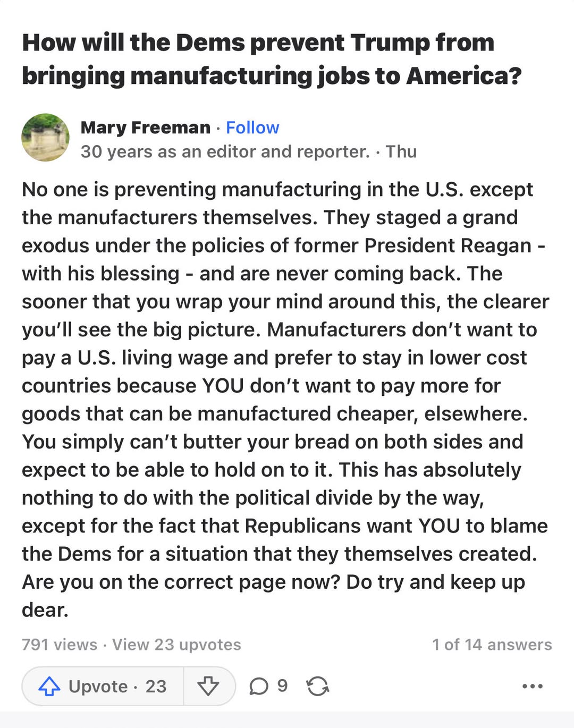Image resolution: width=574 pixels, height=728 pixels.
Task: Downvote Mary Freeman's answer
Action: click(208, 686)
